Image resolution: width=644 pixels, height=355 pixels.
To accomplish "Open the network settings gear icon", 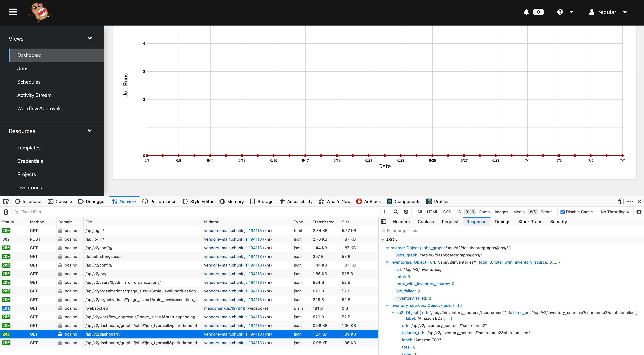I will coord(639,212).
